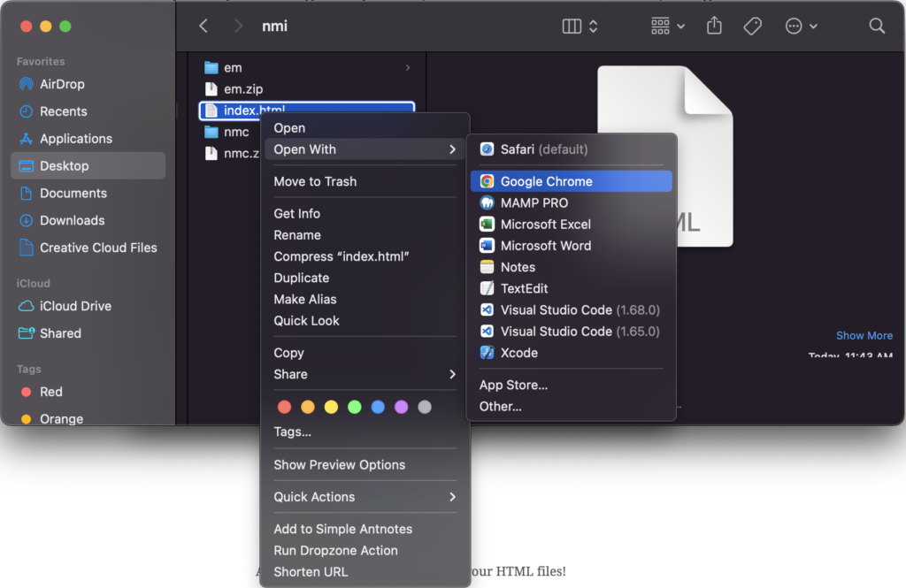Select Get Info in the context menu
Screen dimensions: 906x588
297,213
